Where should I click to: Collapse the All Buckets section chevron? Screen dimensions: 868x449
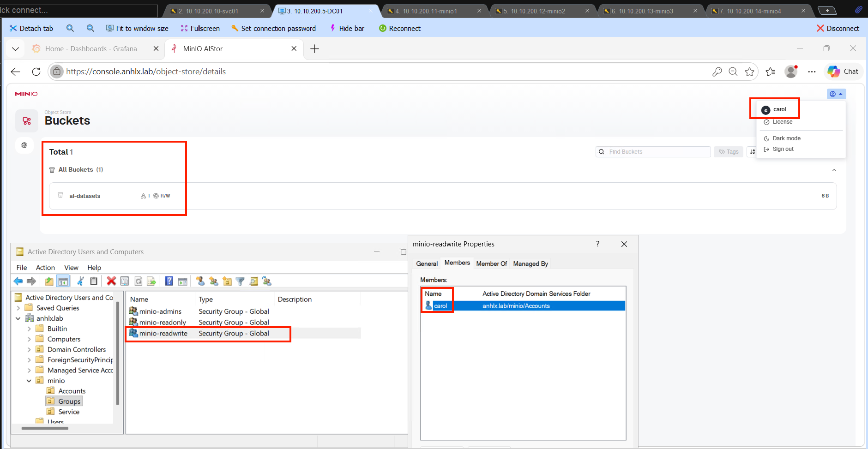[834, 170]
